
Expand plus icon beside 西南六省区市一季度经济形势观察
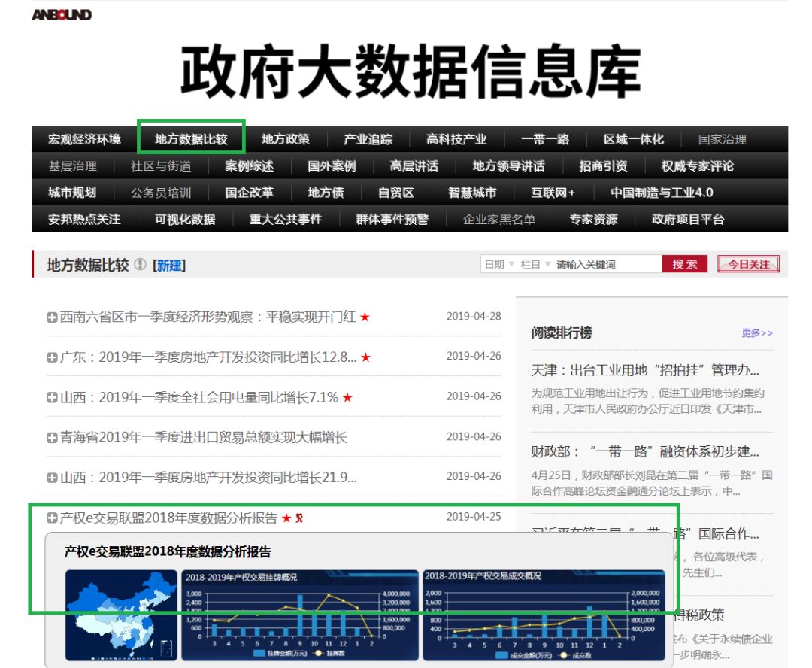tap(52, 317)
